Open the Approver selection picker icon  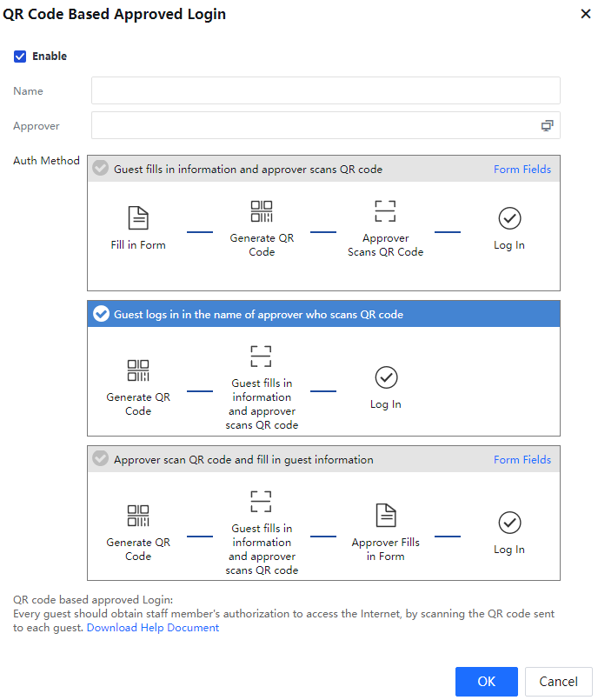(547, 126)
